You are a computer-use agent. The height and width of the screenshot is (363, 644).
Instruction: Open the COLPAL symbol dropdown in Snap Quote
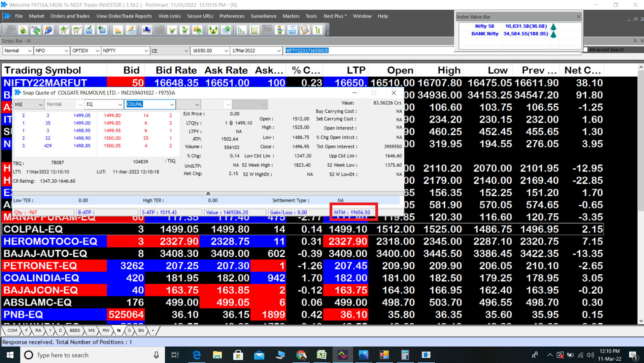150,104
